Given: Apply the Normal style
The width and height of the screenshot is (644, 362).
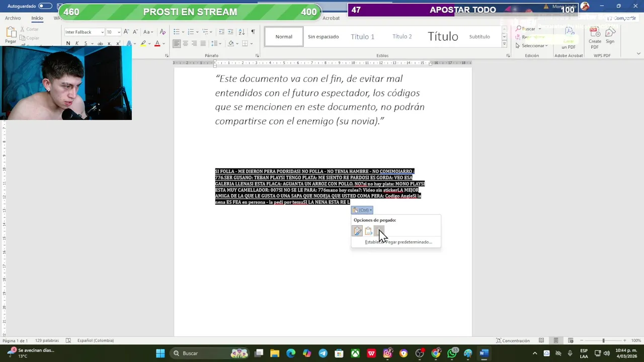Looking at the screenshot, I should click(x=284, y=37).
